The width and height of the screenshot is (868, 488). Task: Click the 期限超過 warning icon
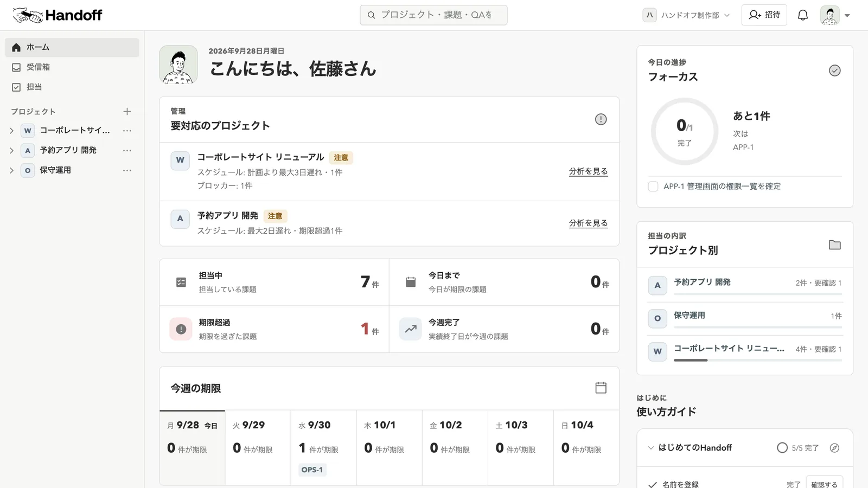tap(181, 329)
